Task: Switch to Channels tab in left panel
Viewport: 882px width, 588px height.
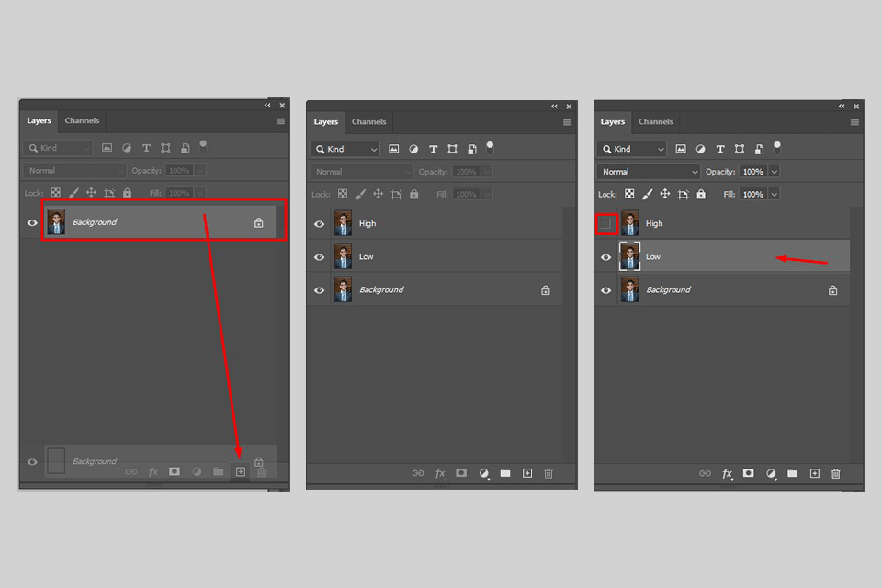Action: (x=82, y=120)
